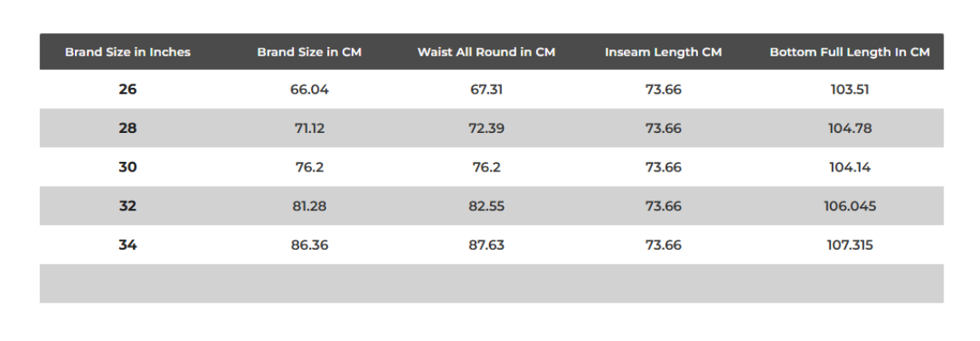Select the 107.315 bottom length cell
Image resolution: width=980 pixels, height=341 pixels.
[850, 246]
